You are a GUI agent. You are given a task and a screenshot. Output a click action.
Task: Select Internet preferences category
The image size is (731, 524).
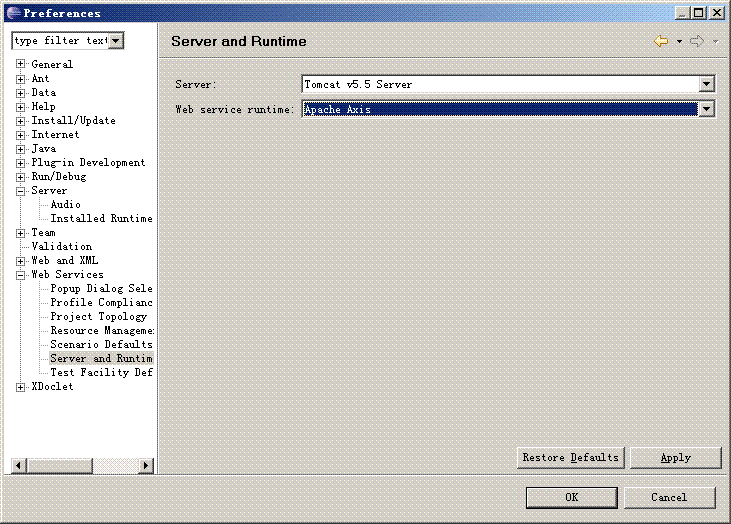click(55, 134)
